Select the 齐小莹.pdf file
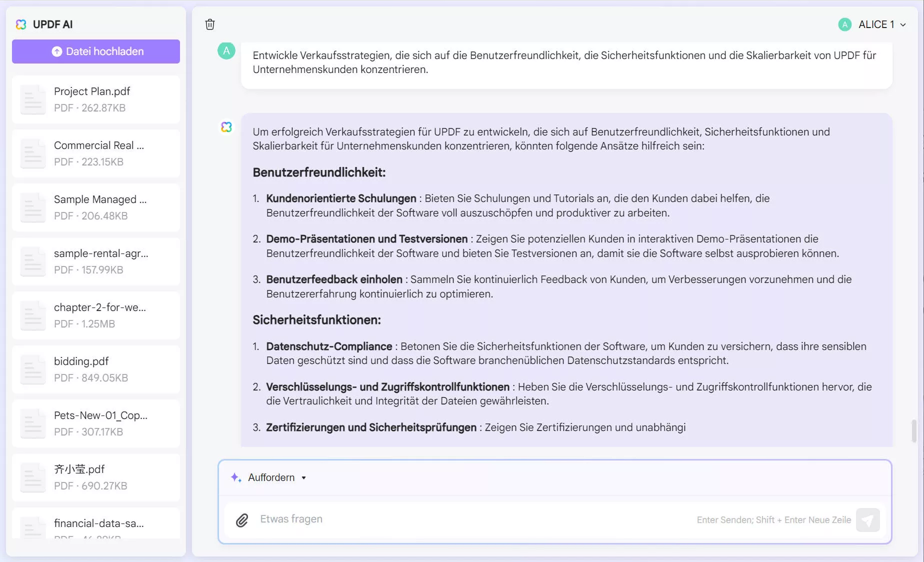Screen dimensions: 924x562 click(95, 477)
